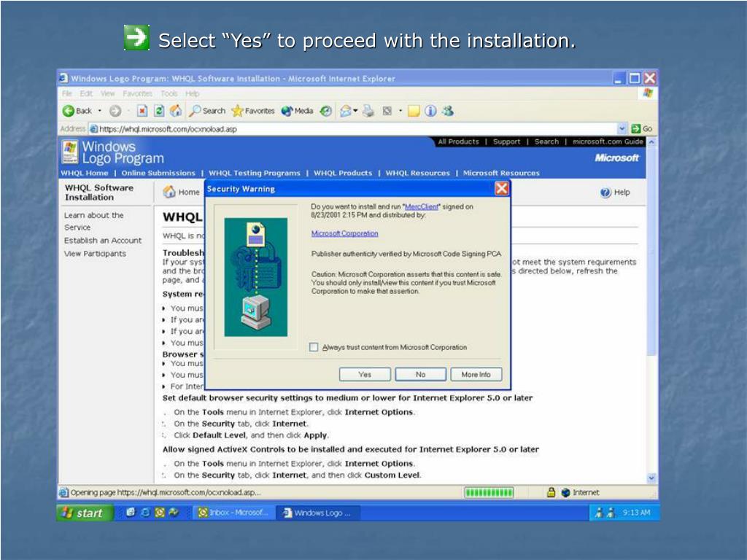Click Outlook quick launch icon

point(160,513)
